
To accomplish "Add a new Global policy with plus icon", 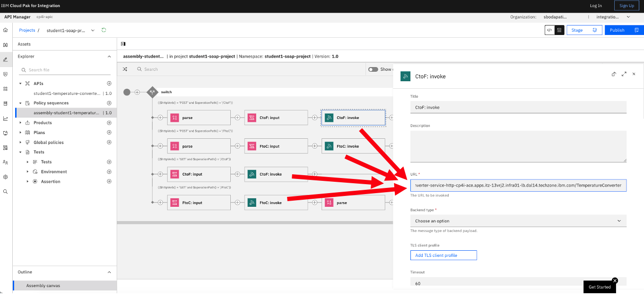I will 109,142.
